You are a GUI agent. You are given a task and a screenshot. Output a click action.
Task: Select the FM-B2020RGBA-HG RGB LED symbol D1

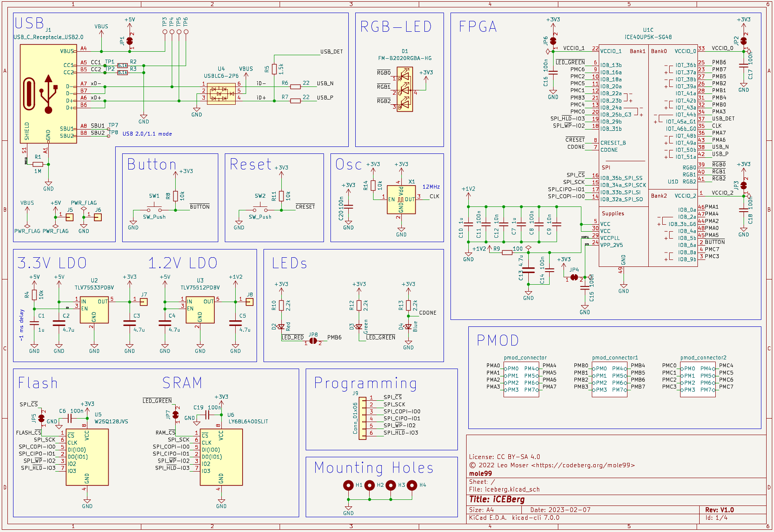coord(404,89)
